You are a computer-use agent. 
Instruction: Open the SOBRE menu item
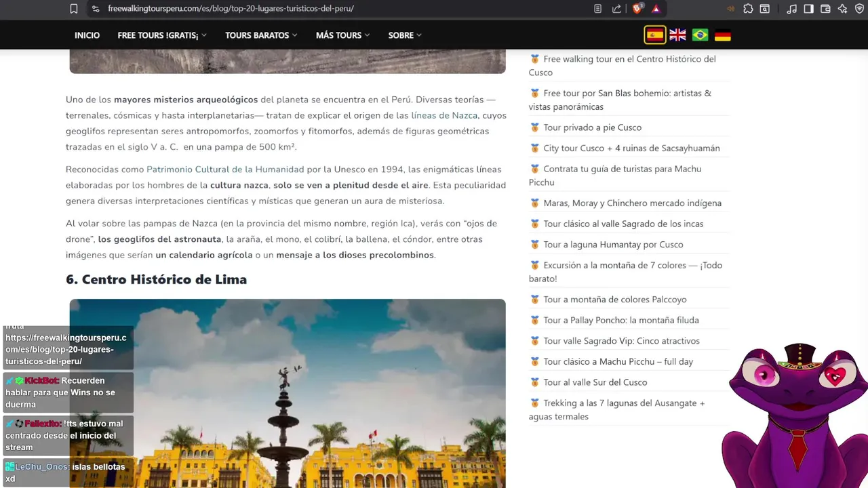click(401, 35)
